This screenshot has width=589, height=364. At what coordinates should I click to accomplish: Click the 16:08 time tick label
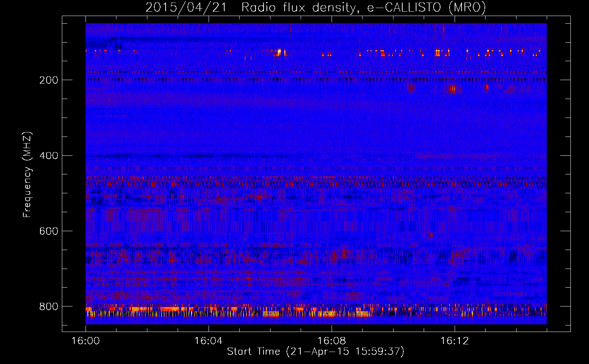tap(332, 341)
